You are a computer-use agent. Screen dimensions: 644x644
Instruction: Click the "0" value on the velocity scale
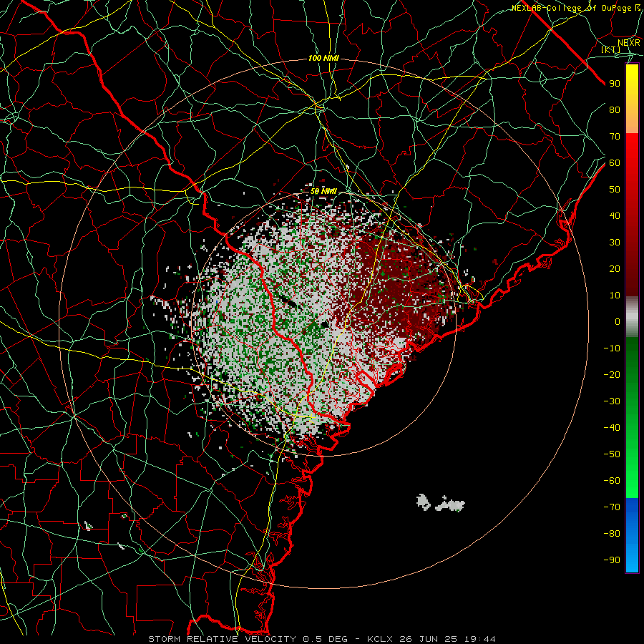(618, 321)
